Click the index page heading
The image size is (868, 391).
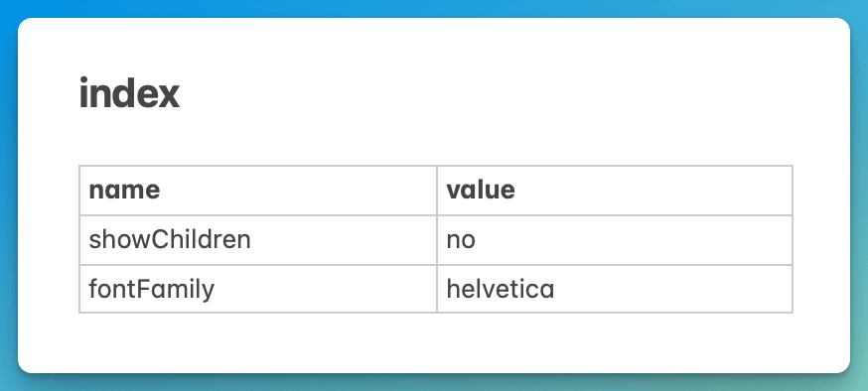[x=129, y=94]
